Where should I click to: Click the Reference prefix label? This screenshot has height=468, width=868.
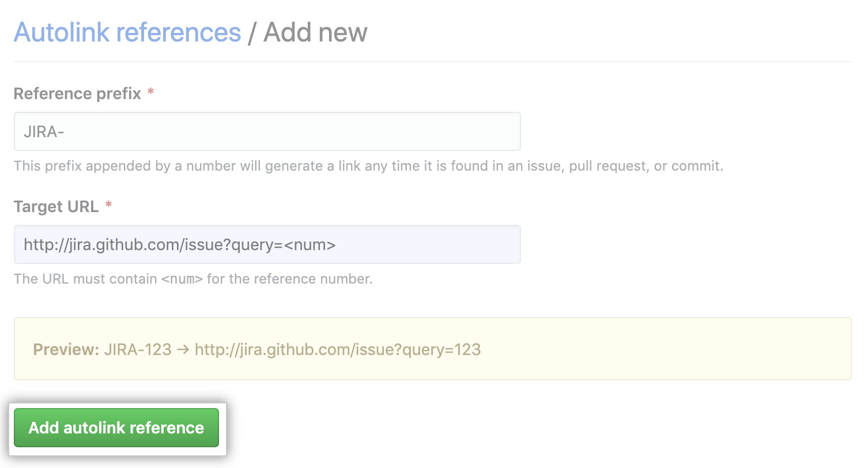click(78, 93)
